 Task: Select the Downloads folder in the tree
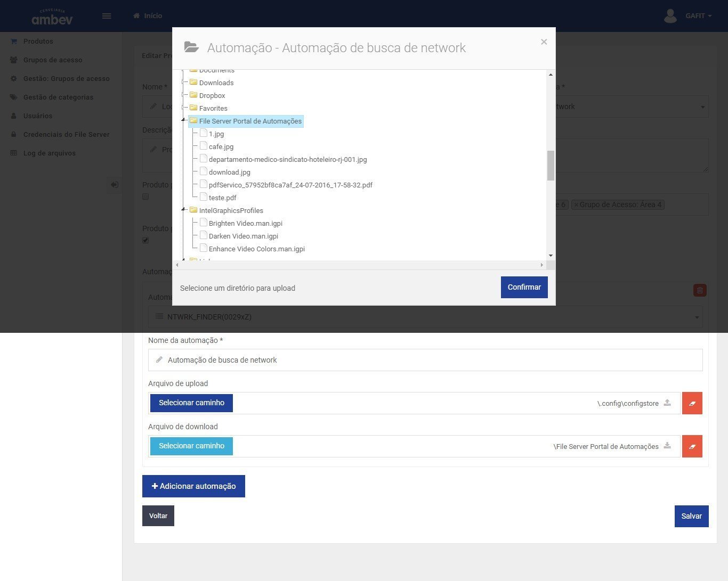click(216, 83)
